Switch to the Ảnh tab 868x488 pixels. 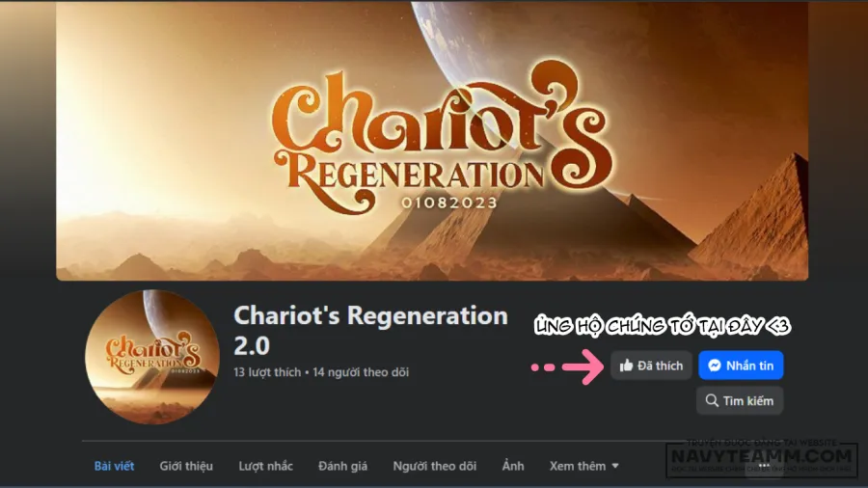(x=513, y=466)
